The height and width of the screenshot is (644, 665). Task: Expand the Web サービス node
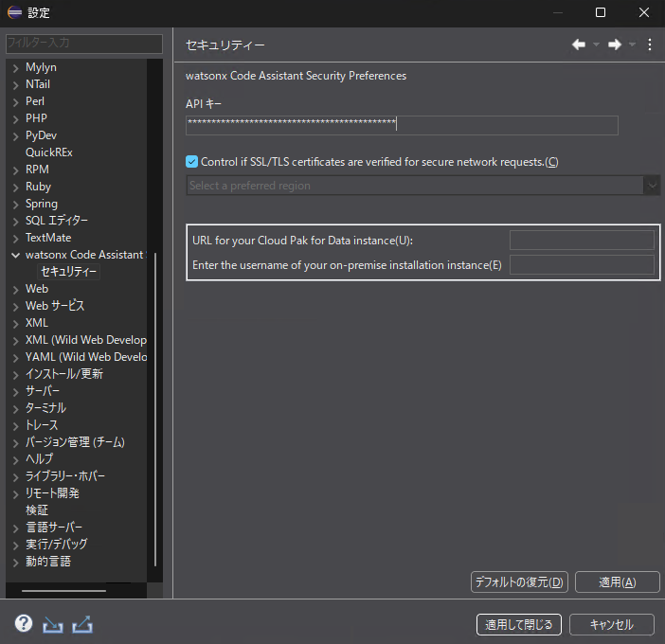pyautogui.click(x=16, y=307)
